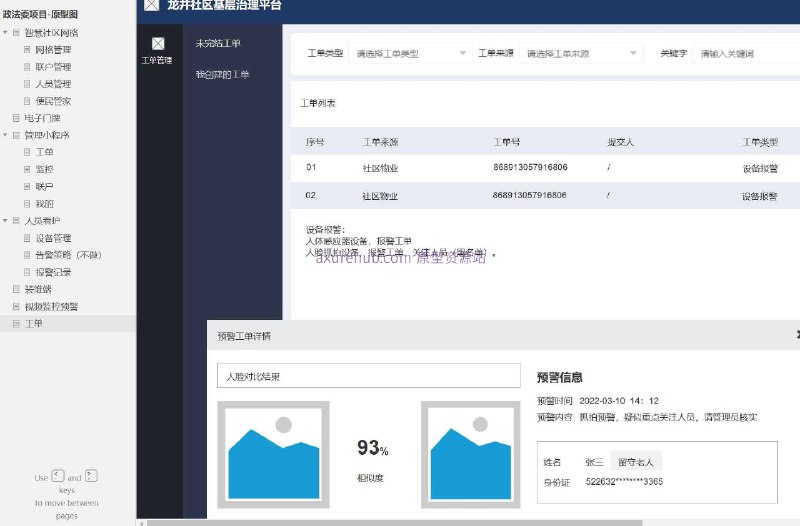Click the 预警信息 heading

tap(560, 378)
